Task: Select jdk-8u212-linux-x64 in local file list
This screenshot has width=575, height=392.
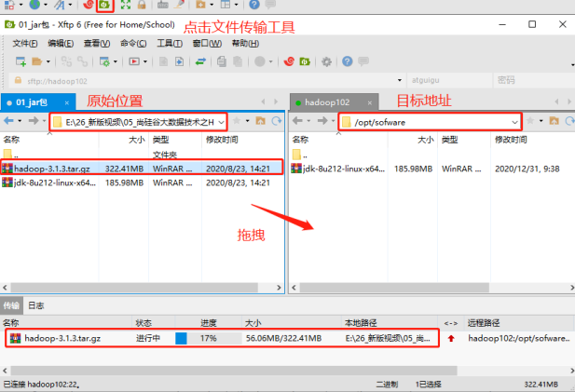Action: pos(142,182)
